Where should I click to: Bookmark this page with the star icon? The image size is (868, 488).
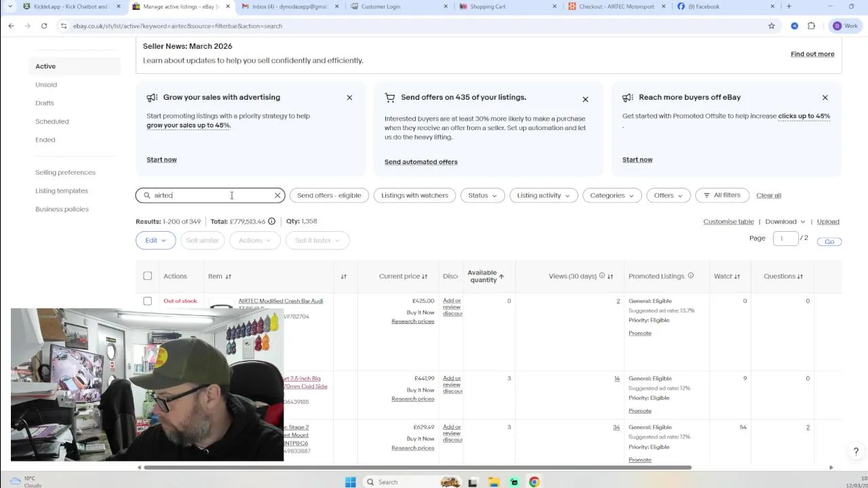point(771,26)
